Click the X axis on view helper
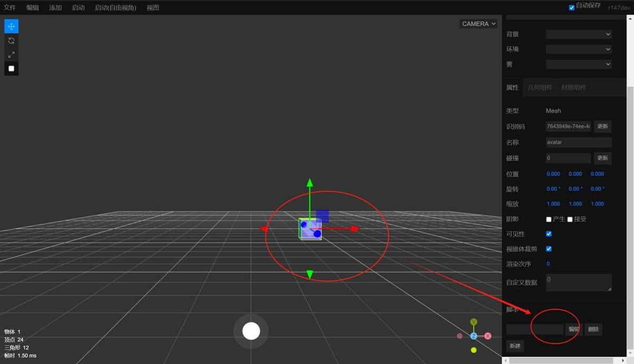634x364 pixels. pos(488,336)
